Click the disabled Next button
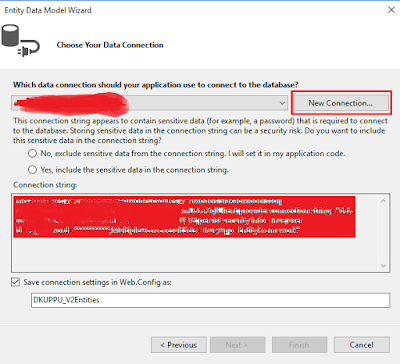This screenshot has width=400, height=364. coord(237,345)
